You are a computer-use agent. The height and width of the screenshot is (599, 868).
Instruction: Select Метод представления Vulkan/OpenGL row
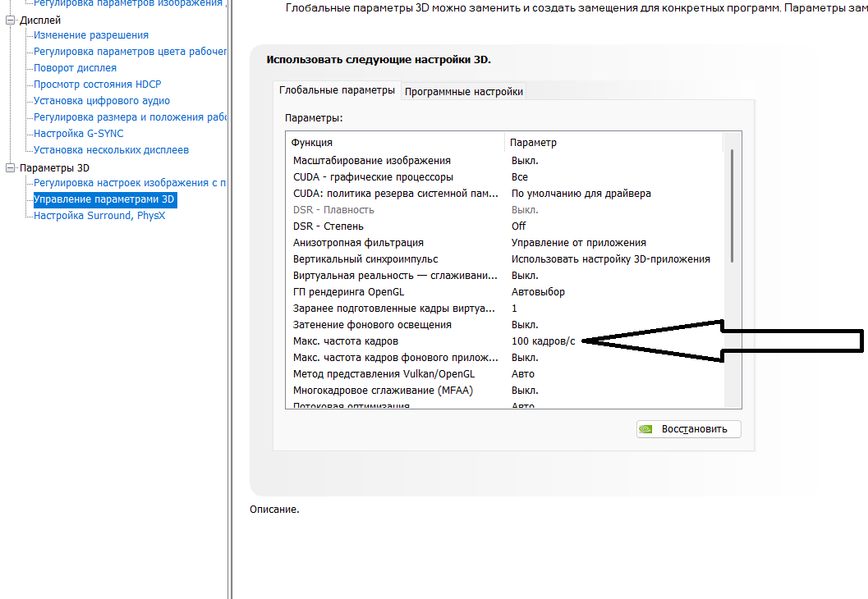(x=503, y=374)
